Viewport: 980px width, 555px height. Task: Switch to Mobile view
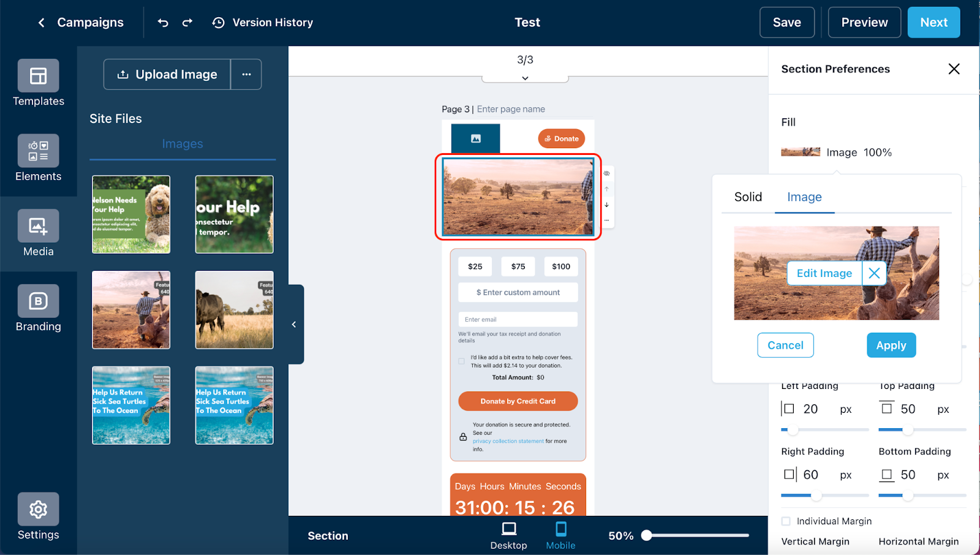pos(560,535)
